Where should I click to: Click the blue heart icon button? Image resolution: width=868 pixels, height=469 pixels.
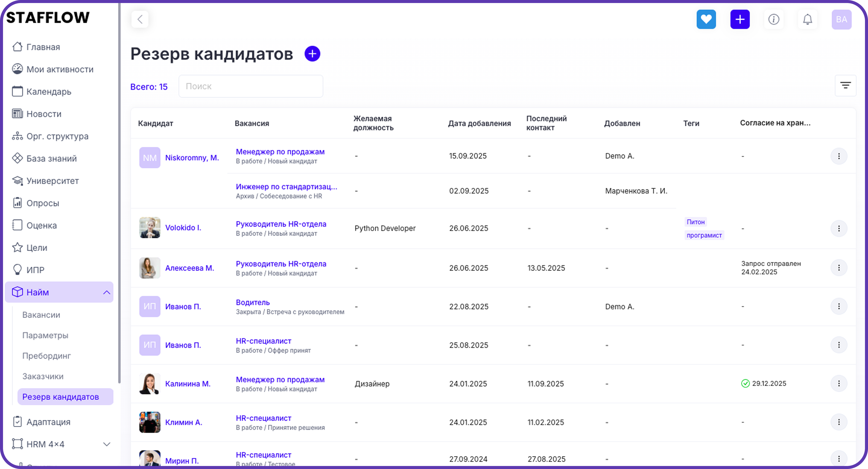(706, 19)
